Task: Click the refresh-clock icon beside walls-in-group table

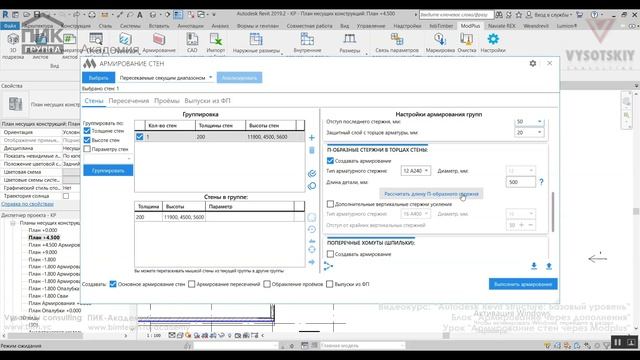Action: point(312,229)
